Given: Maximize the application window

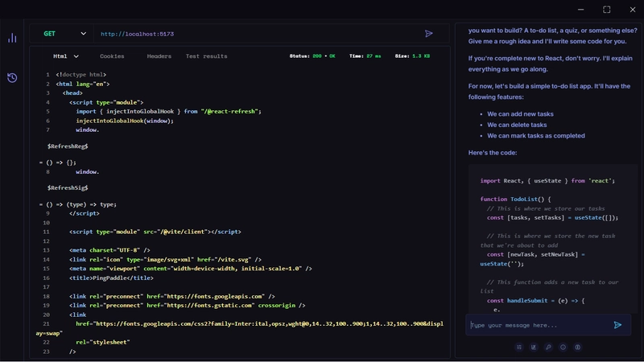Looking at the screenshot, I should point(607,10).
